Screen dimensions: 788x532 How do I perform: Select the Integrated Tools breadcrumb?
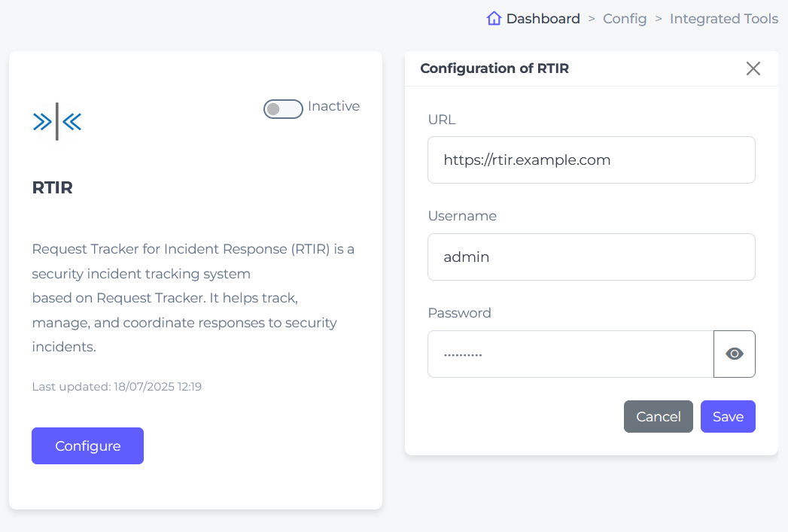pyautogui.click(x=724, y=19)
